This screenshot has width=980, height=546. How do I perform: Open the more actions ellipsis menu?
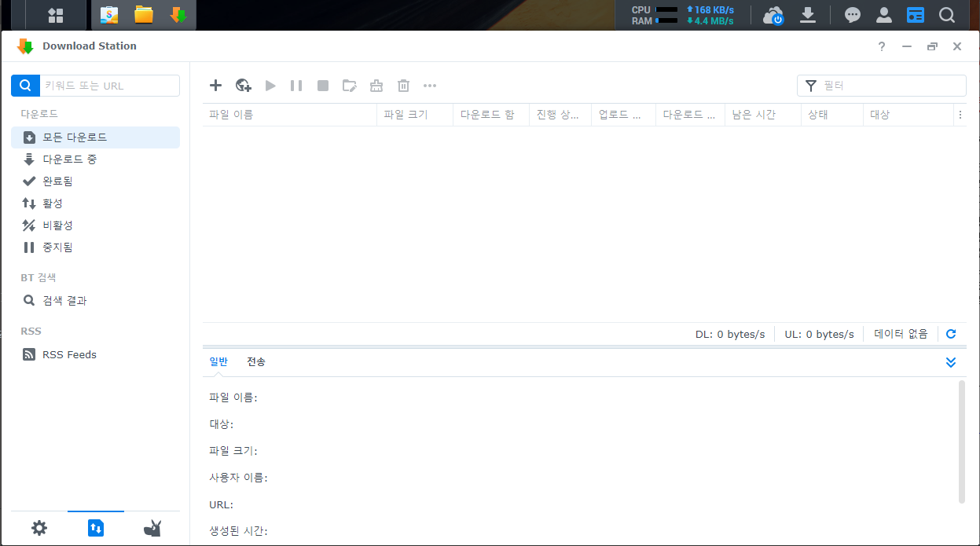coord(430,86)
